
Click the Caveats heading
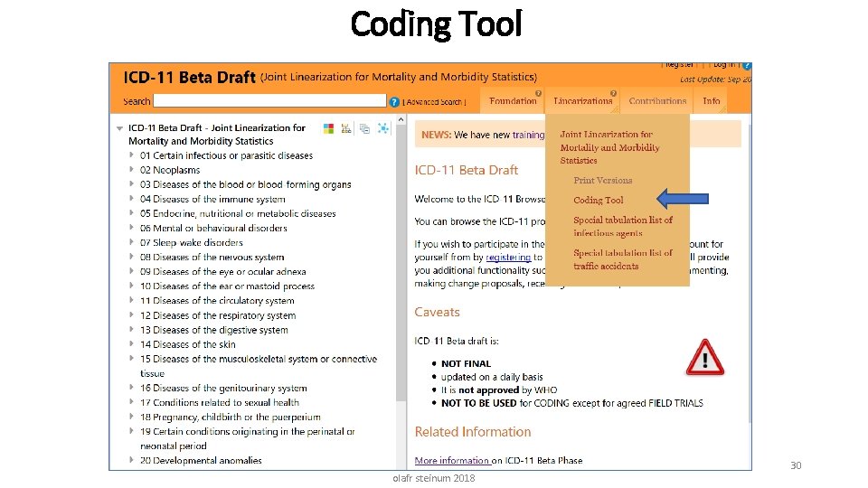[438, 312]
